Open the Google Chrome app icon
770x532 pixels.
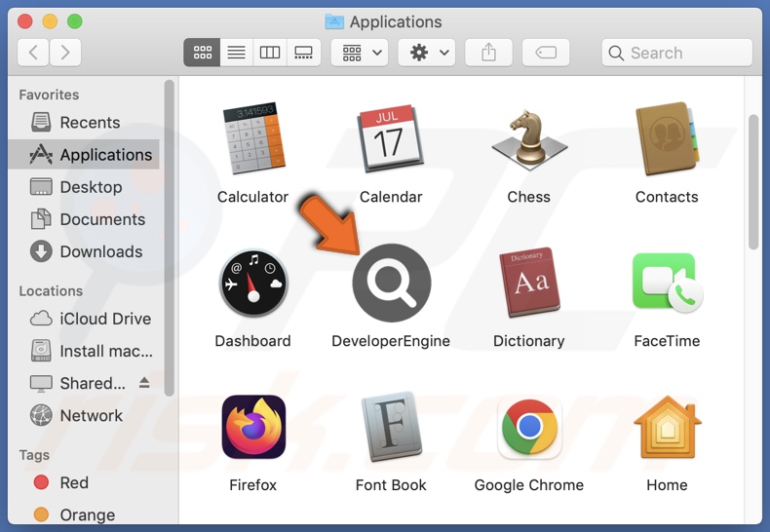[529, 427]
